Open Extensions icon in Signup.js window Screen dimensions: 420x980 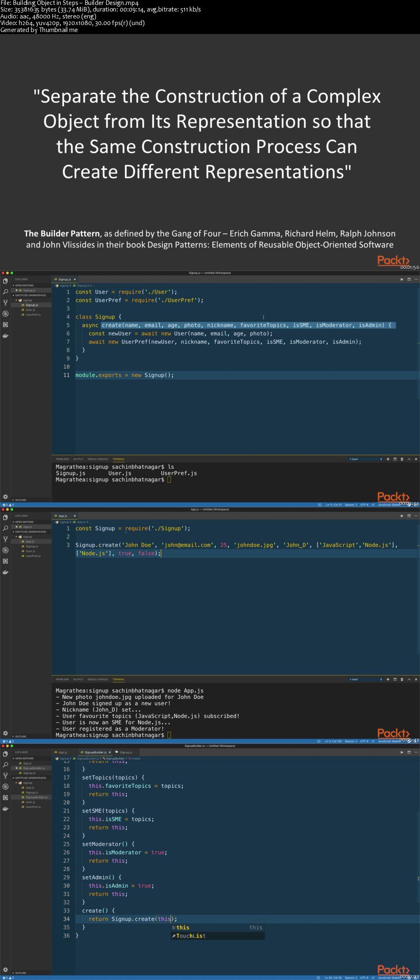[x=5, y=324]
